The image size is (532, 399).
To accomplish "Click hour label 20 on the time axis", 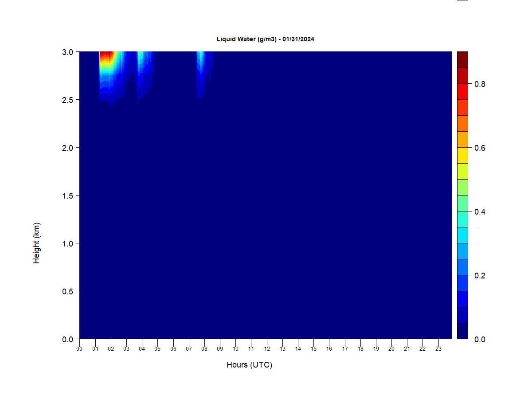I will (391, 349).
